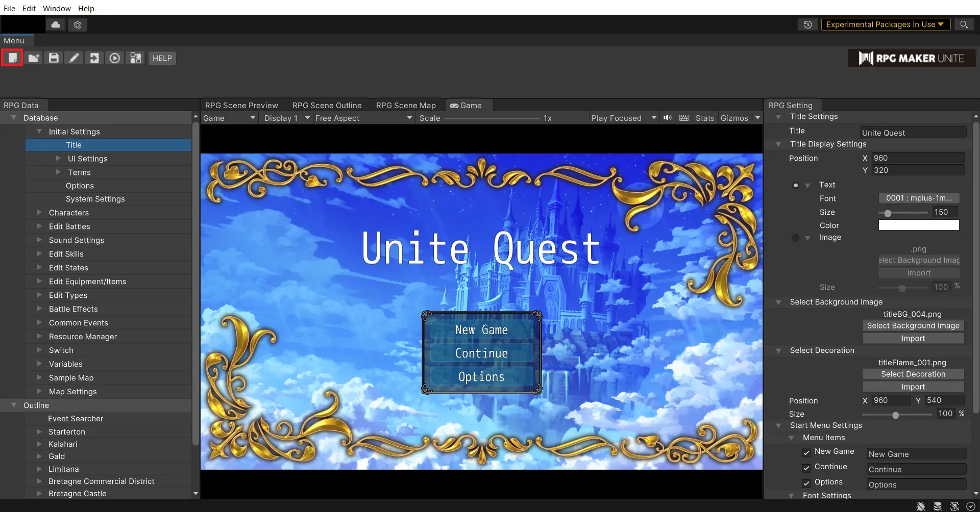Start test play with the play icon
Screen dimensions: 980x512
coord(115,58)
